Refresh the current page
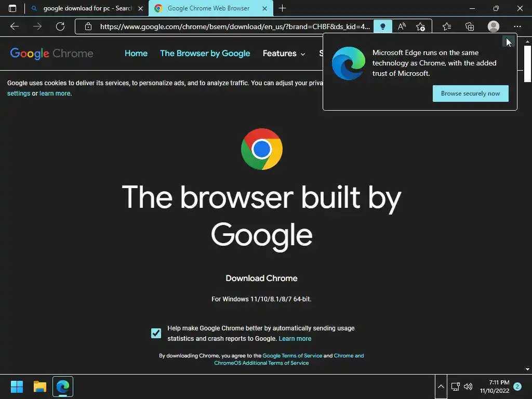532x399 pixels. point(60,26)
